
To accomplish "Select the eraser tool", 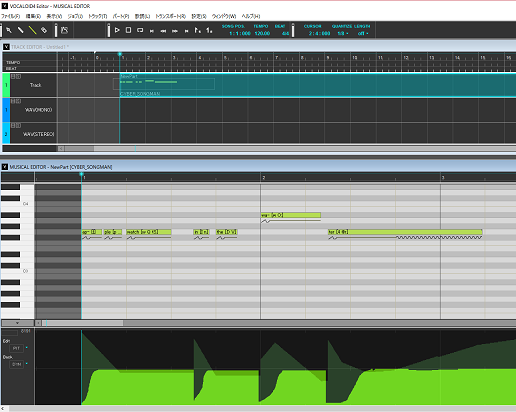I will 44,30.
